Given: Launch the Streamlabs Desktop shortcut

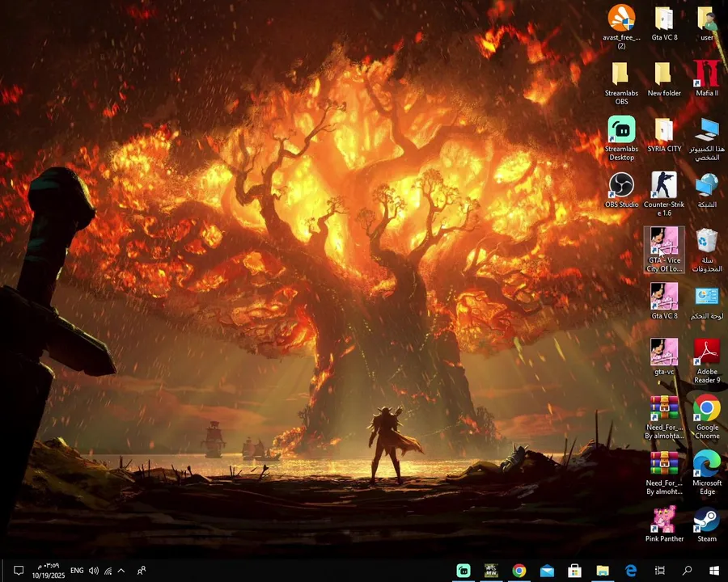Looking at the screenshot, I should pos(621,139).
